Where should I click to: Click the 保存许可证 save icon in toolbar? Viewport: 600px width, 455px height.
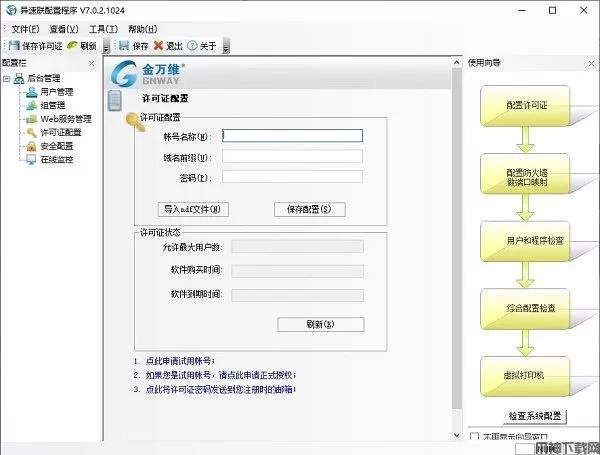tap(14, 46)
